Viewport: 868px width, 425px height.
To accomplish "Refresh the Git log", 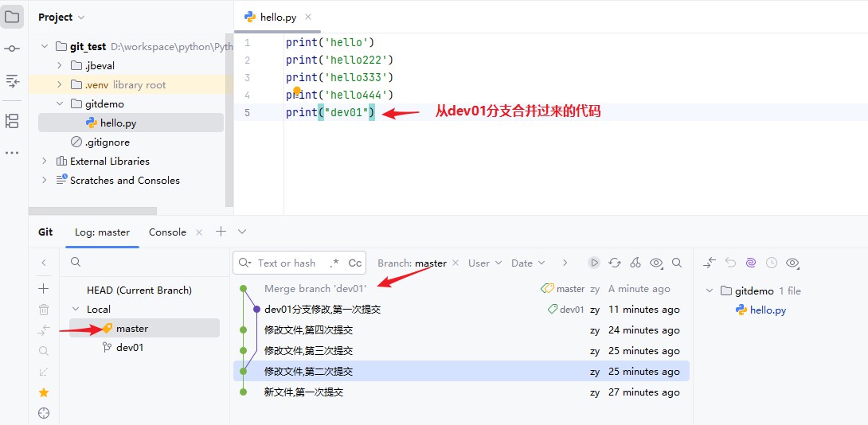I will pyautogui.click(x=615, y=263).
